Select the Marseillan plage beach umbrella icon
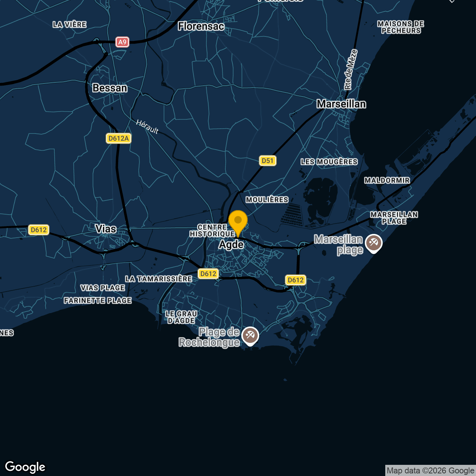 (374, 243)
